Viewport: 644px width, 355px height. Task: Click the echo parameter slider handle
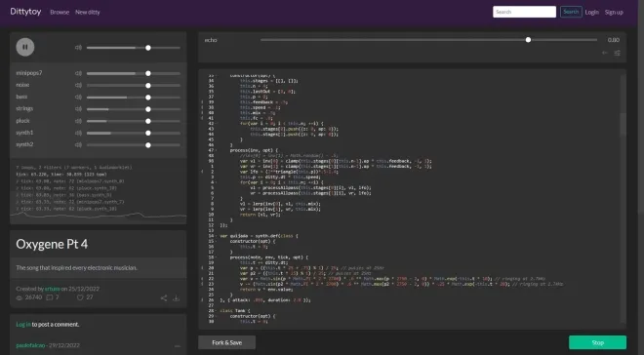pos(528,40)
